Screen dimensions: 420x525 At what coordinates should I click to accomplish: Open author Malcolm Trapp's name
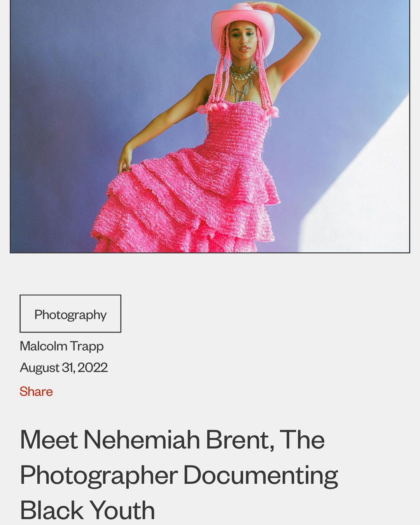click(62, 346)
